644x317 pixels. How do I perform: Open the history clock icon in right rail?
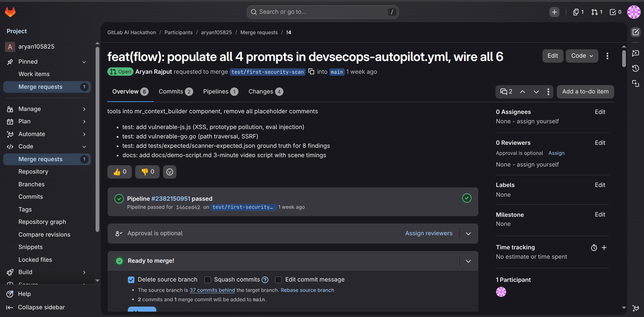(x=636, y=68)
